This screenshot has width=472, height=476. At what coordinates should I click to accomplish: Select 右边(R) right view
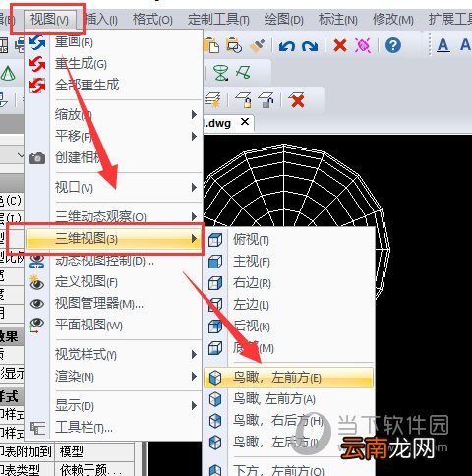(289, 283)
